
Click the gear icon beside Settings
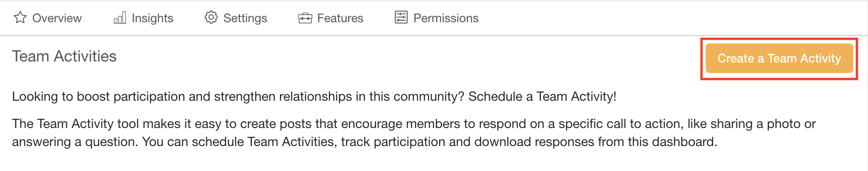(211, 18)
